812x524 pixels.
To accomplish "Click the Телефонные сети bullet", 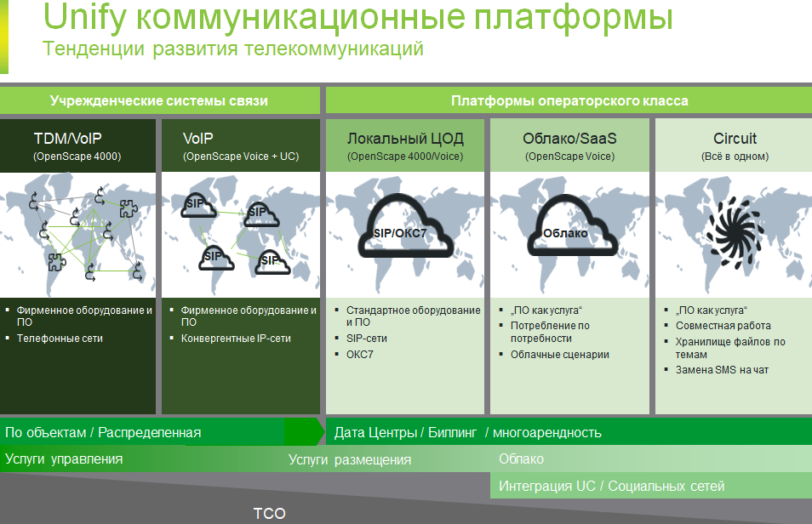I will point(60,339).
